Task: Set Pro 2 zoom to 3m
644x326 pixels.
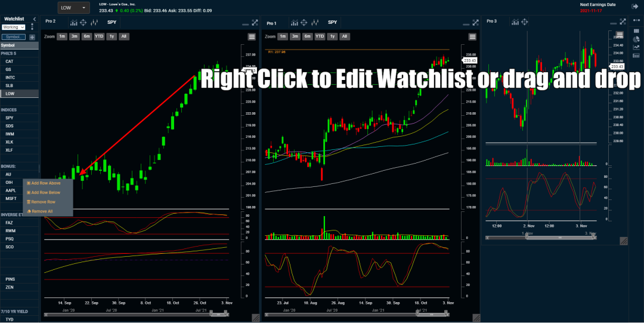Action: click(75, 36)
